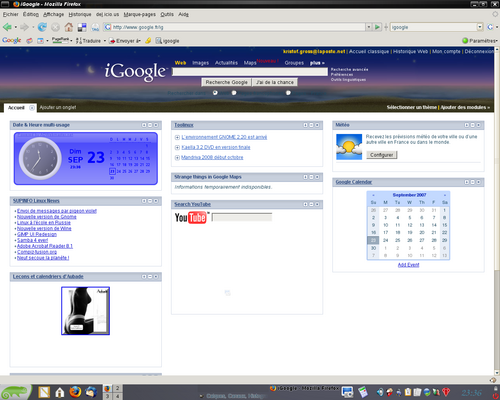The width and height of the screenshot is (500, 400).
Task: Open the Add Event link
Action: [408, 265]
